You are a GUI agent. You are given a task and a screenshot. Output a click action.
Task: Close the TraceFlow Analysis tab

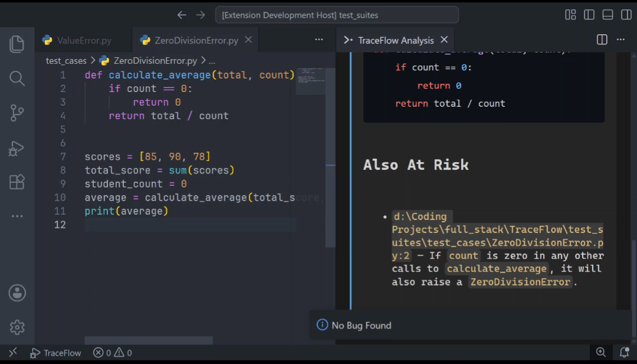(x=444, y=40)
